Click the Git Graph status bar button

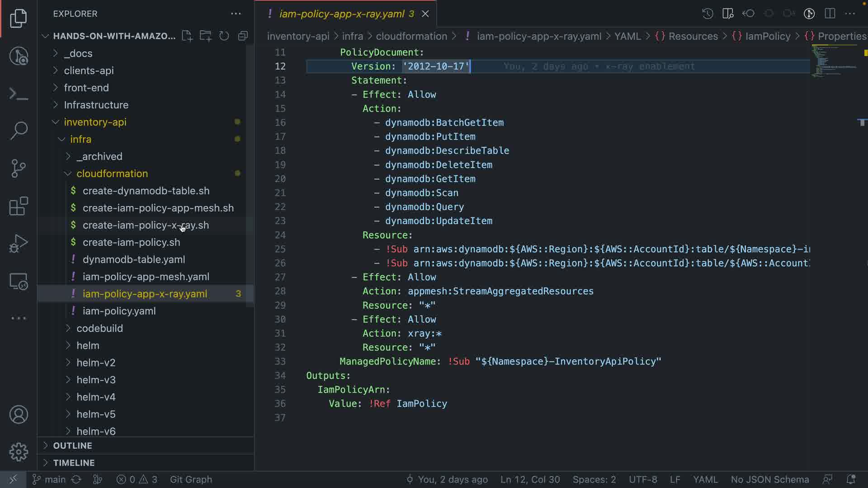pos(191,479)
